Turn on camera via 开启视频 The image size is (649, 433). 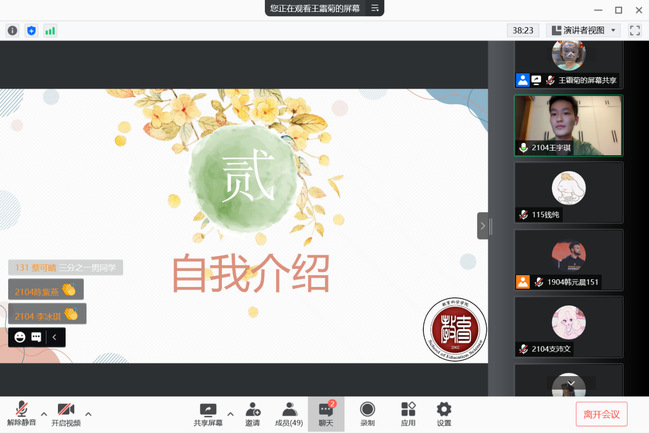coord(66,410)
